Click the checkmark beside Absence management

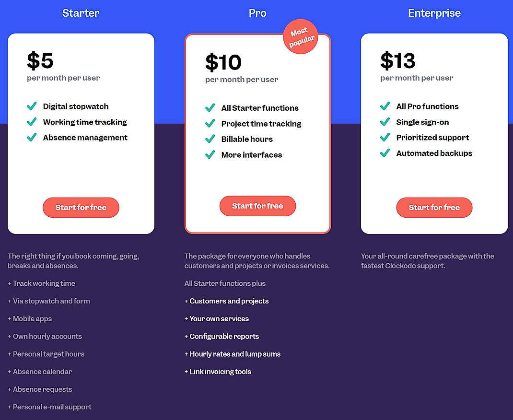[x=32, y=138]
